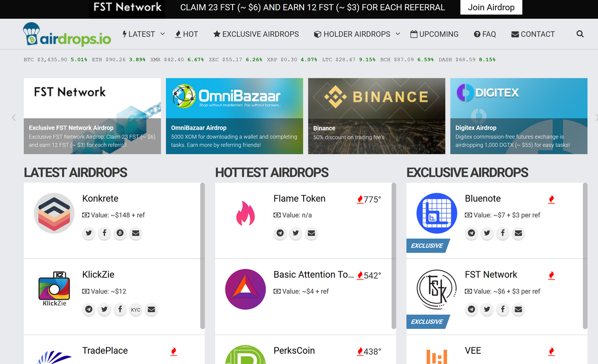Open the LATEST menu item
Viewport: 598px width, 364px height.
pos(138,34)
